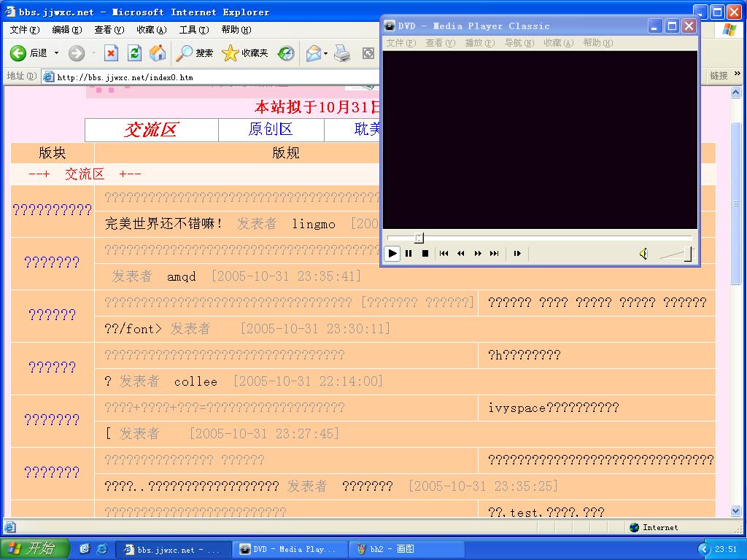Fast-forward playback in Media Player Classic
Screen dimensions: 747x560
coord(478,253)
